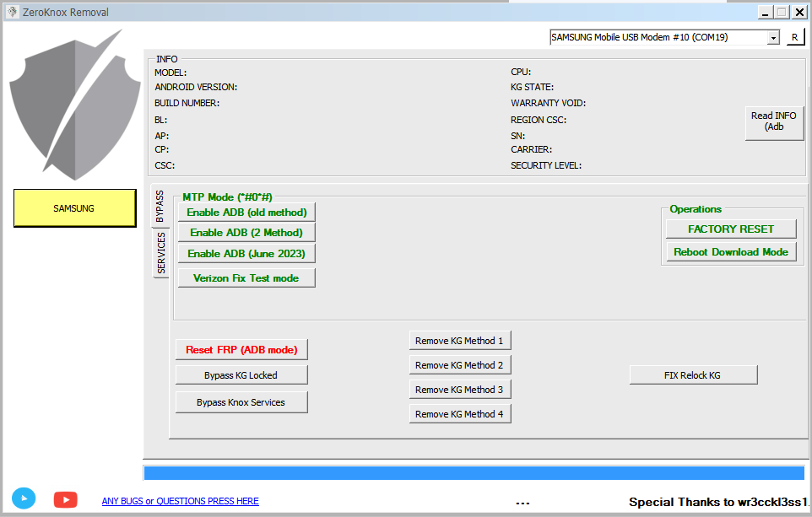Click Enable ADB (2 Method)
Screen dimensions: 812x517
[x=246, y=233]
